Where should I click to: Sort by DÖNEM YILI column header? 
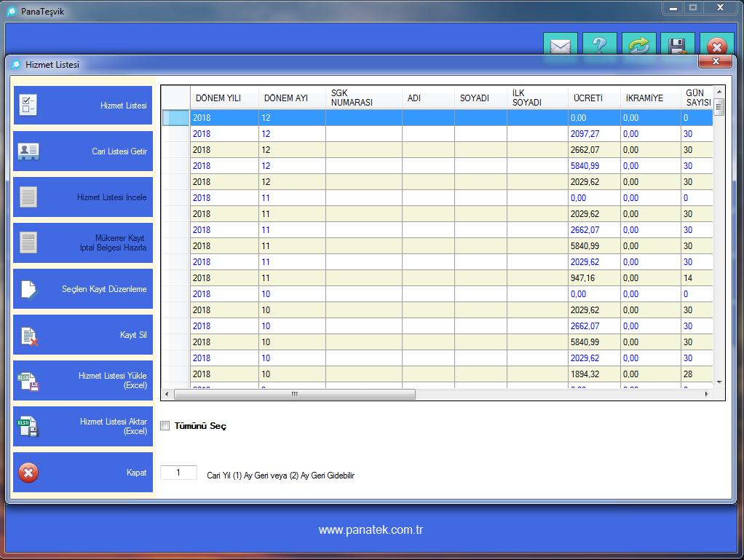(x=224, y=98)
